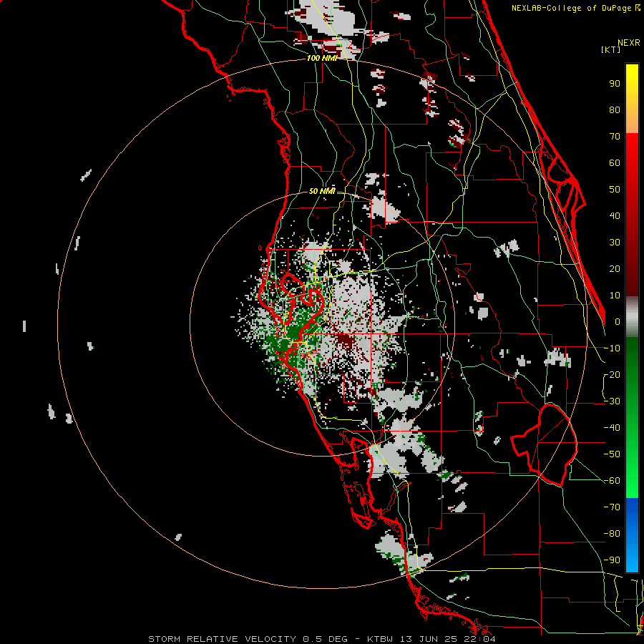
Task: Click the "70" scale value
Action: (x=615, y=137)
